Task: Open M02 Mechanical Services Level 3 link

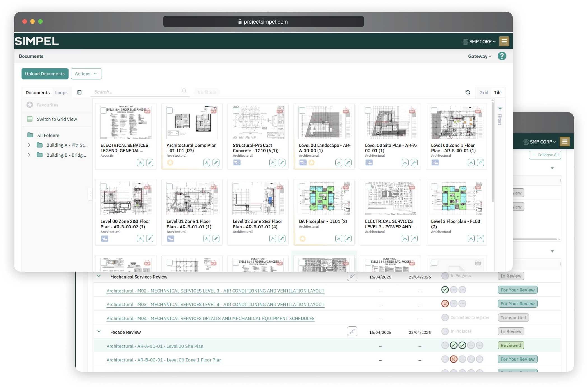Action: pyautogui.click(x=215, y=291)
